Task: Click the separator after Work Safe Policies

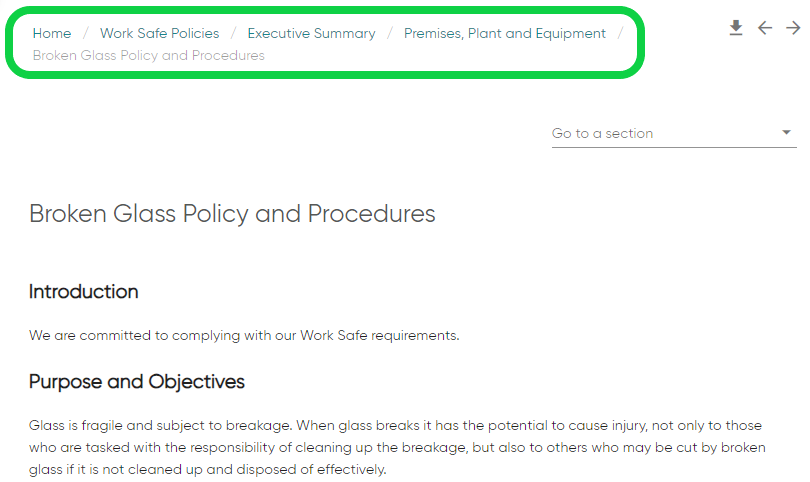Action: 233,34
